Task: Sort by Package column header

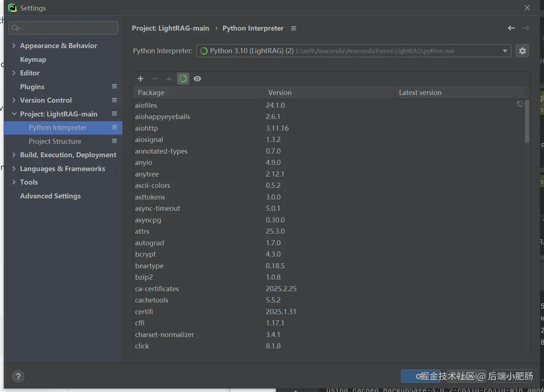Action: coord(198,92)
